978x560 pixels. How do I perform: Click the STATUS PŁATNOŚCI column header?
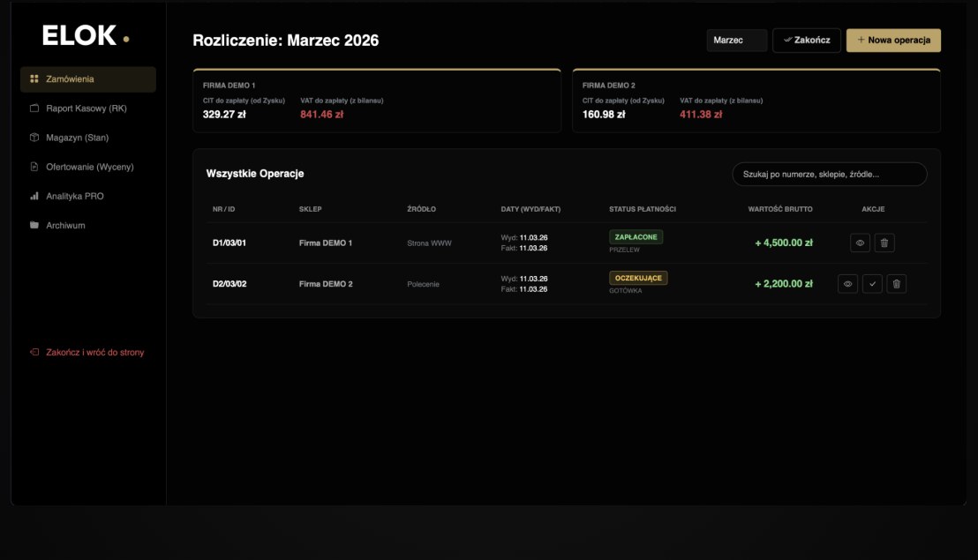[643, 209]
